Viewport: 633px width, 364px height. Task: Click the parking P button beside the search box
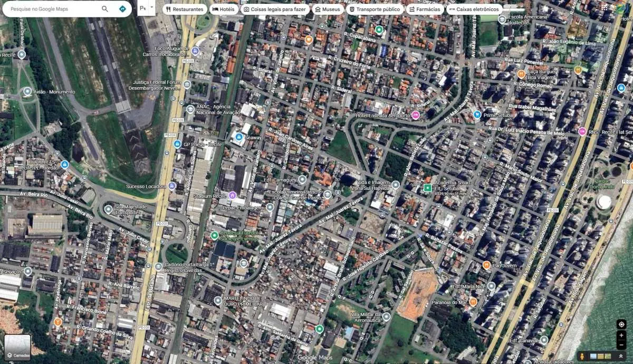tap(143, 8)
